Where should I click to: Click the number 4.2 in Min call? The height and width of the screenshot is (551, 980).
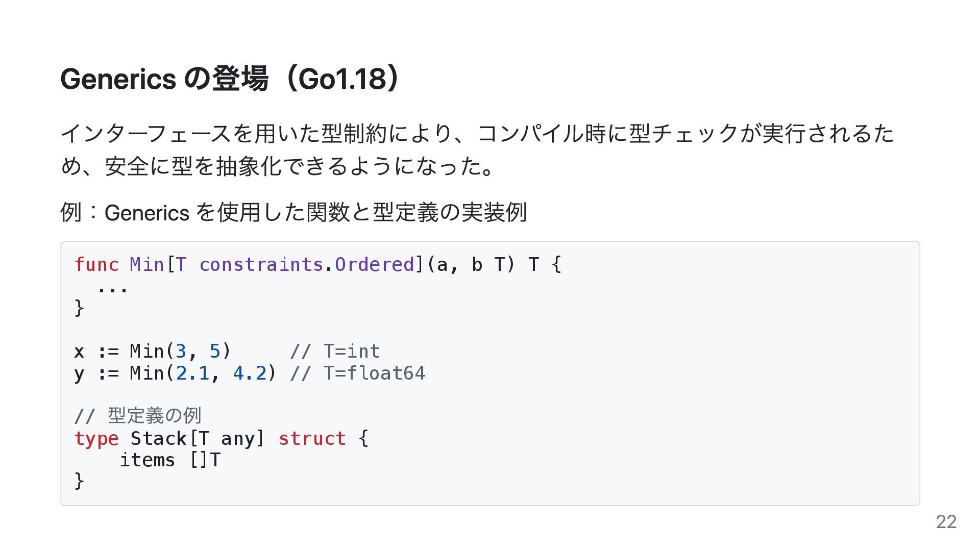[250, 373]
